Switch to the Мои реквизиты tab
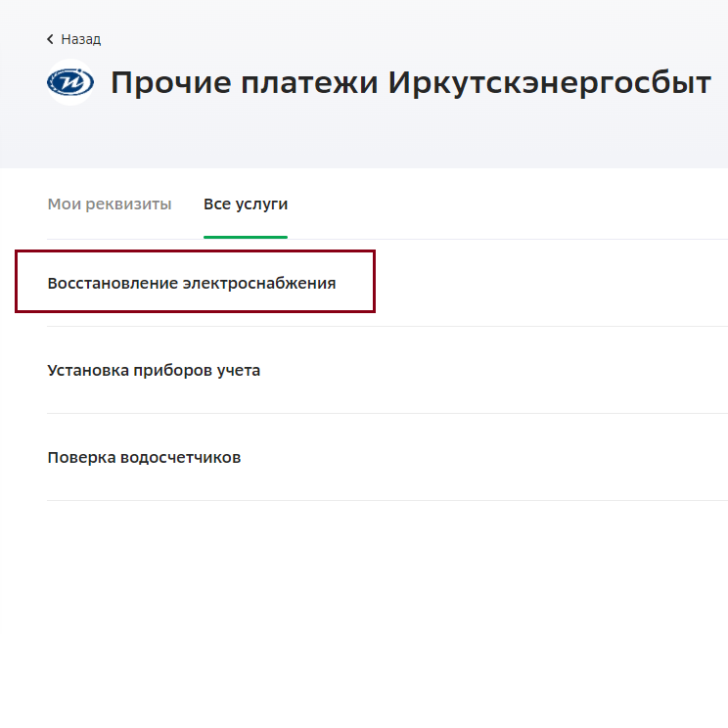728x728 pixels. click(x=110, y=204)
